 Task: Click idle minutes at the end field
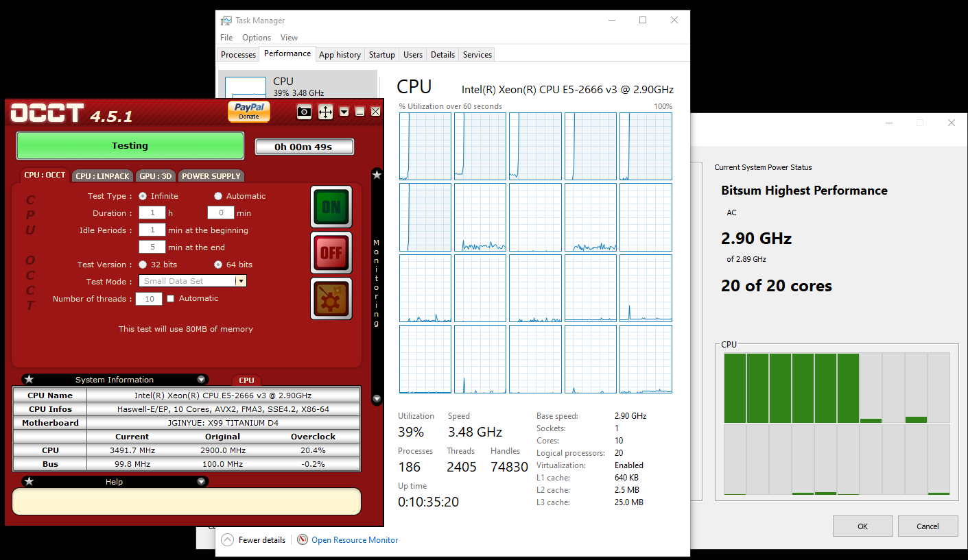click(152, 247)
